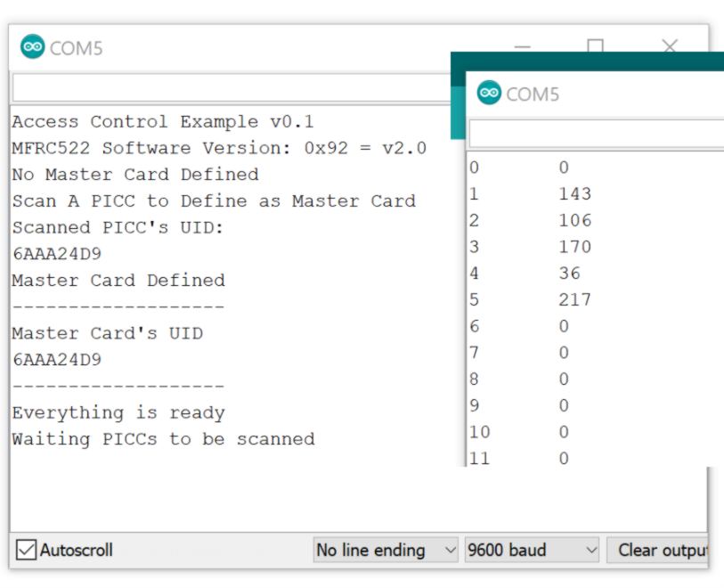Minimize the rear COM5 serial monitor
The width and height of the screenshot is (724, 588).
(x=523, y=47)
